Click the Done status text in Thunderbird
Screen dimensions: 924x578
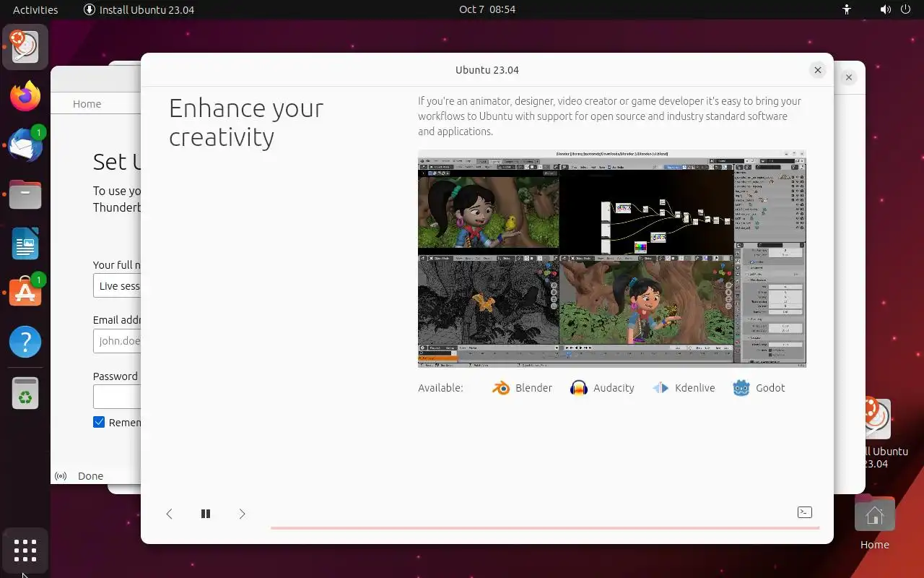point(90,476)
